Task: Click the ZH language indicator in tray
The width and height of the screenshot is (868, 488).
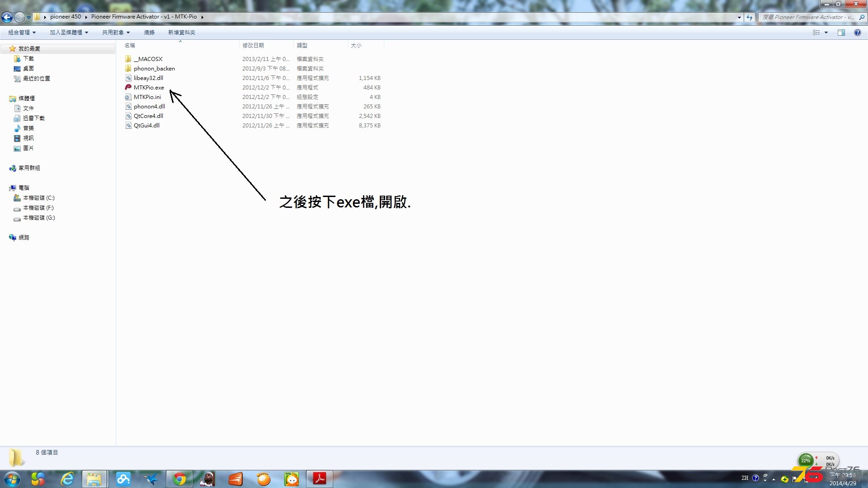Action: coord(745,478)
